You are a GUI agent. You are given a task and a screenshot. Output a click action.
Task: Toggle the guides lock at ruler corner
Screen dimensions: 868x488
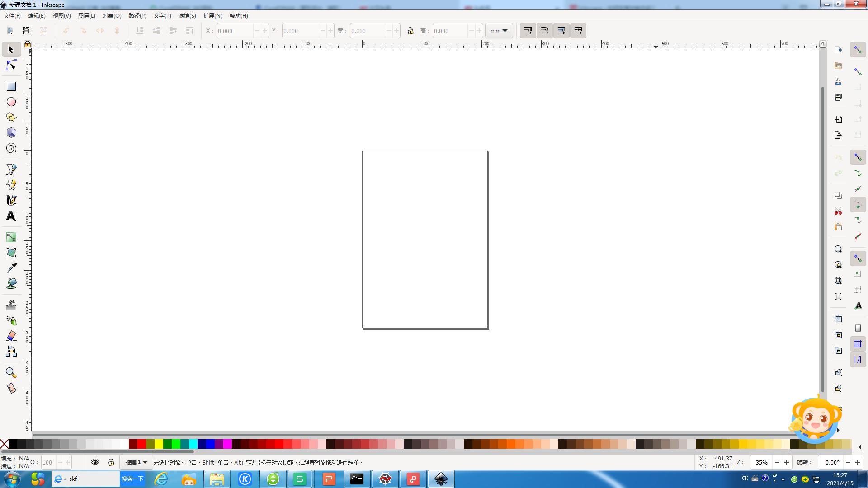pyautogui.click(x=28, y=44)
